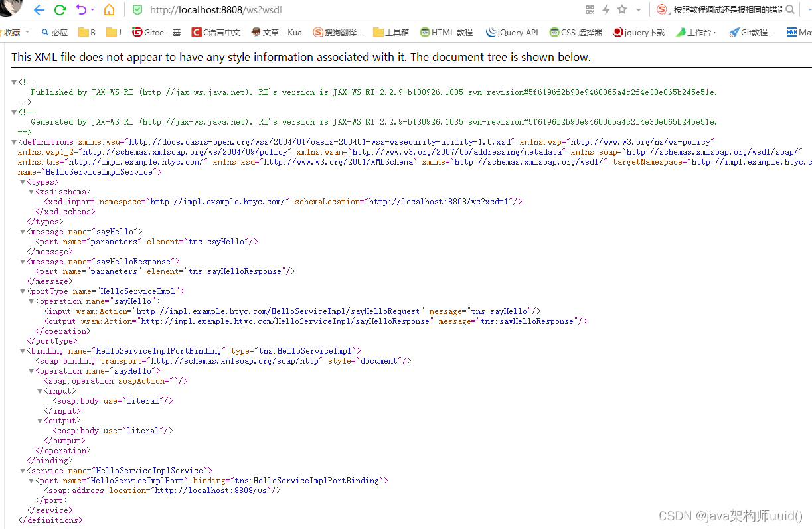This screenshot has width=812, height=529.
Task: Star the page to add it to favorites
Action: click(621, 10)
